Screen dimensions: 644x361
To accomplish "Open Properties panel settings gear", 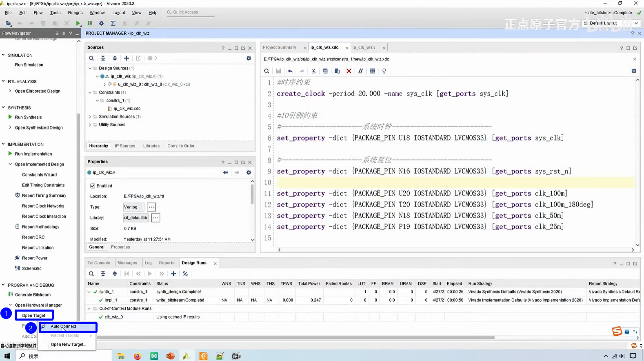I will point(249,172).
